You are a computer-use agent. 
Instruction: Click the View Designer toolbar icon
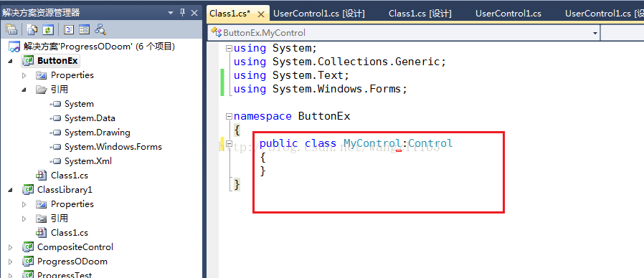[x=84, y=29]
